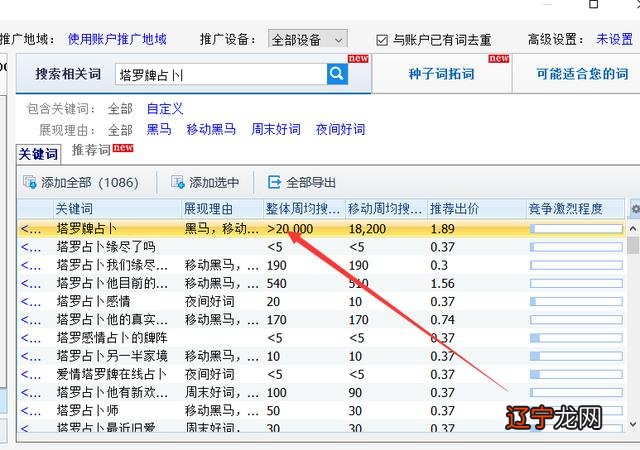
Task: Click add arrow for 塔罗占卜缘尽了吗 row
Action: [x=31, y=247]
